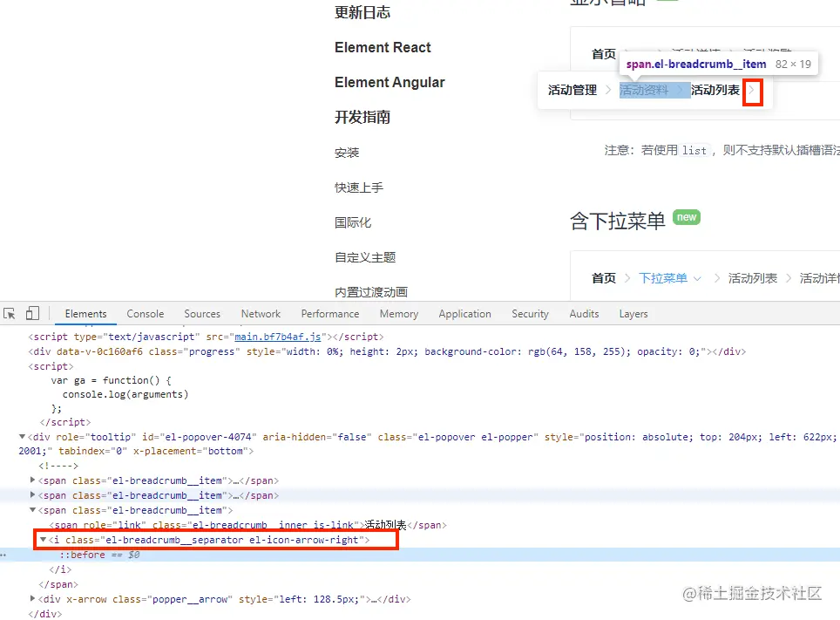The width and height of the screenshot is (840, 620).
Task: Click 活动列表 in the lower breadcrumb
Action: tap(753, 278)
